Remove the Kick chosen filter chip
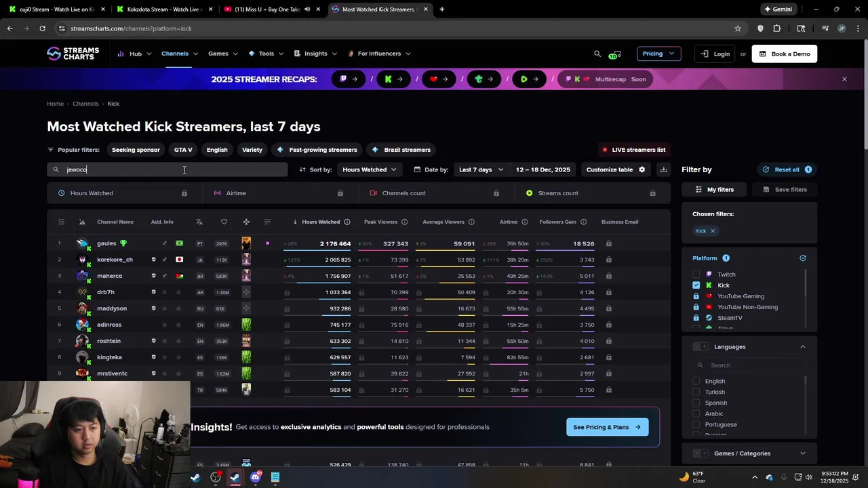The width and height of the screenshot is (868, 488). coord(713,231)
